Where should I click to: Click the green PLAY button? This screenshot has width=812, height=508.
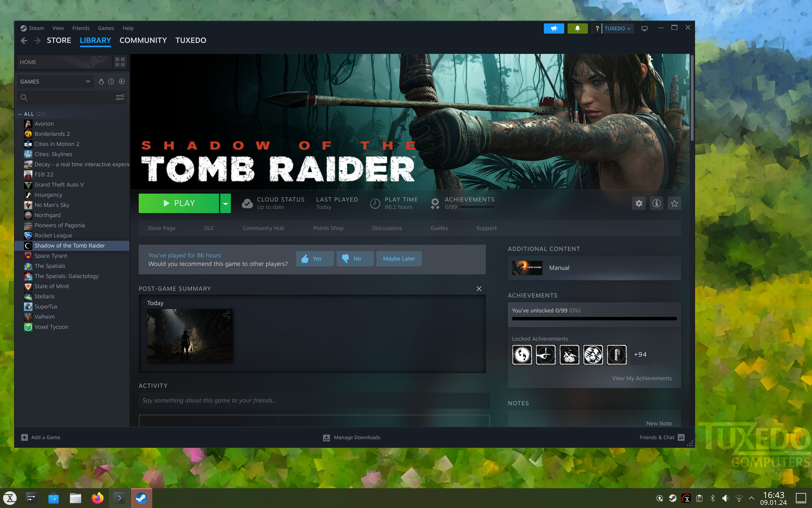pyautogui.click(x=179, y=203)
